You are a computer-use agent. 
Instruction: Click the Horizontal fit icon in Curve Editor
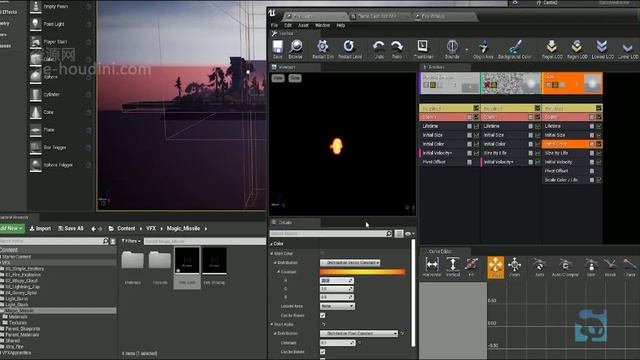point(432,264)
